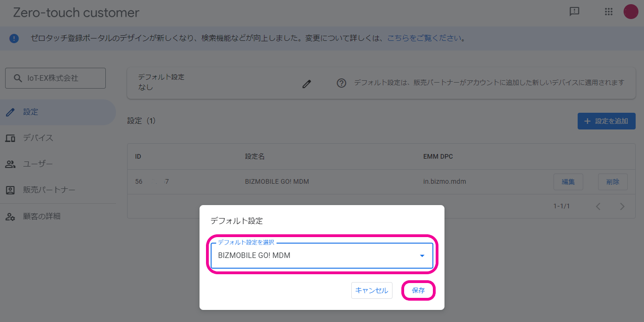Open the 顧客の詳細 sidebar item
This screenshot has width=644, height=322.
tap(41, 216)
